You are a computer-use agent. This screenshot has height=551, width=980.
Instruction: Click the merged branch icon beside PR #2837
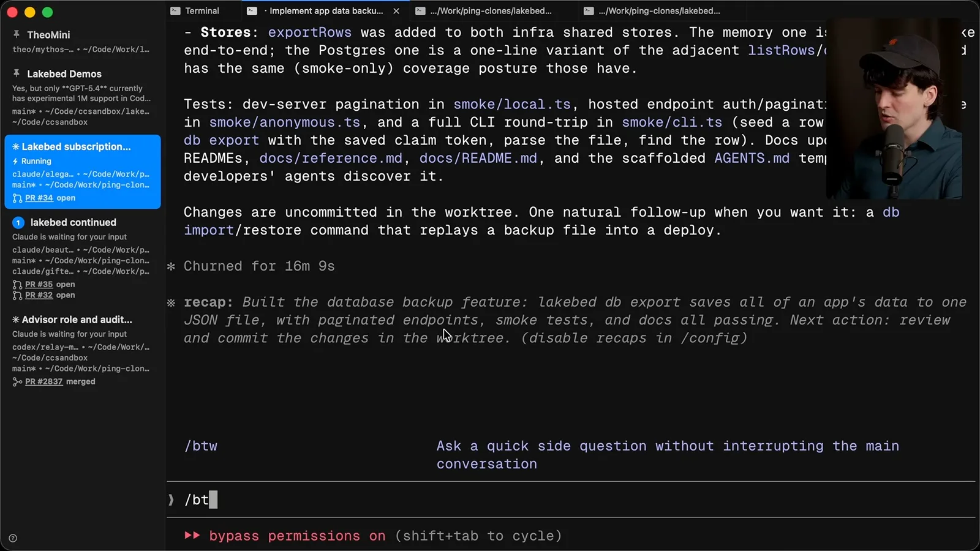pos(17,381)
